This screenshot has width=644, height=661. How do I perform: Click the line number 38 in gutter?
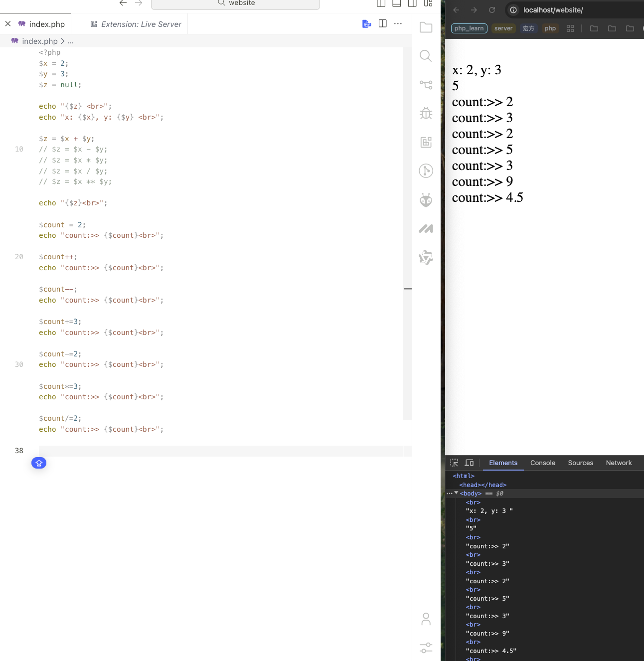pyautogui.click(x=19, y=451)
